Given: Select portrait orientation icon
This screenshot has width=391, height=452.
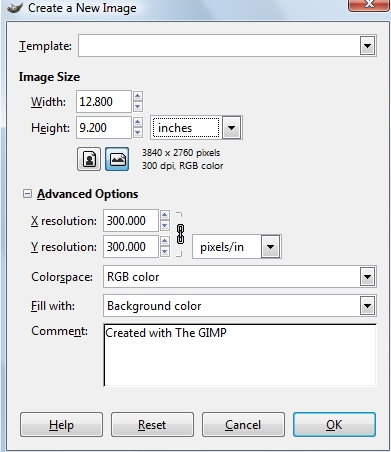Looking at the screenshot, I should pyautogui.click(x=89, y=159).
